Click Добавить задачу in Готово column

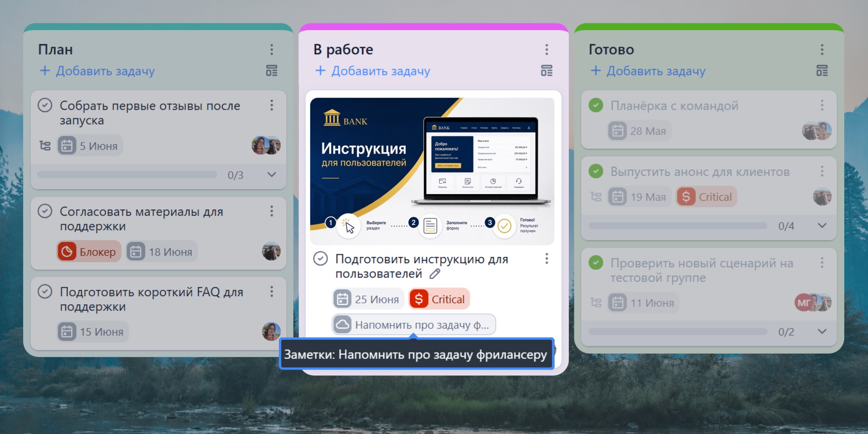tap(648, 71)
